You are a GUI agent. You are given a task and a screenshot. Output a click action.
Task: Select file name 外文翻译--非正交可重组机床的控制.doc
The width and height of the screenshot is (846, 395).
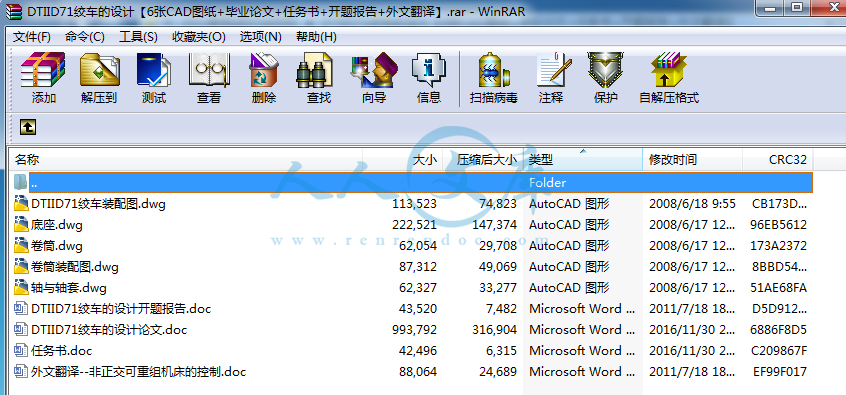tap(139, 372)
